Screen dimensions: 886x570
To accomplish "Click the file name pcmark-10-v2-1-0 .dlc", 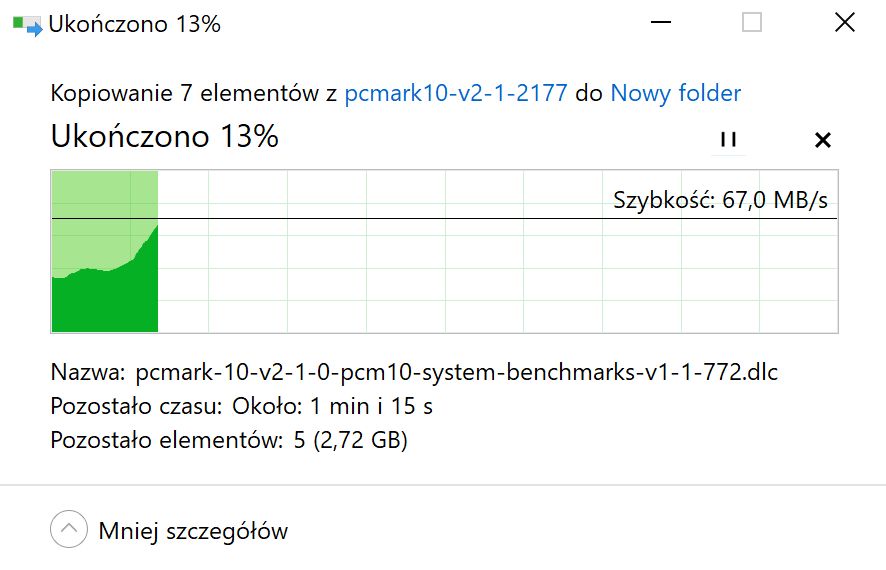I will pyautogui.click(x=457, y=372).
